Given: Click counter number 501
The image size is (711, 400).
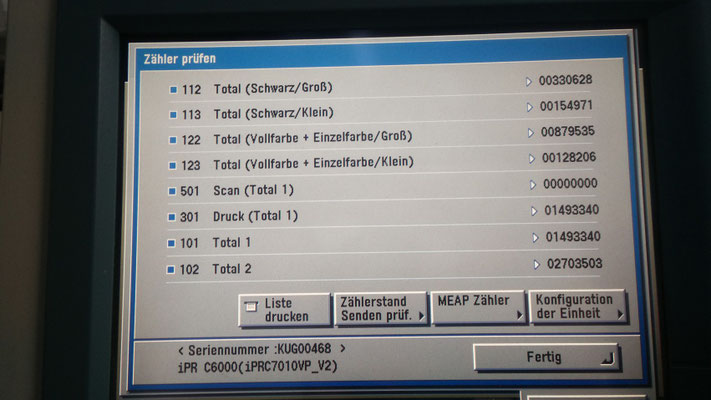Looking at the screenshot, I should (190, 191).
